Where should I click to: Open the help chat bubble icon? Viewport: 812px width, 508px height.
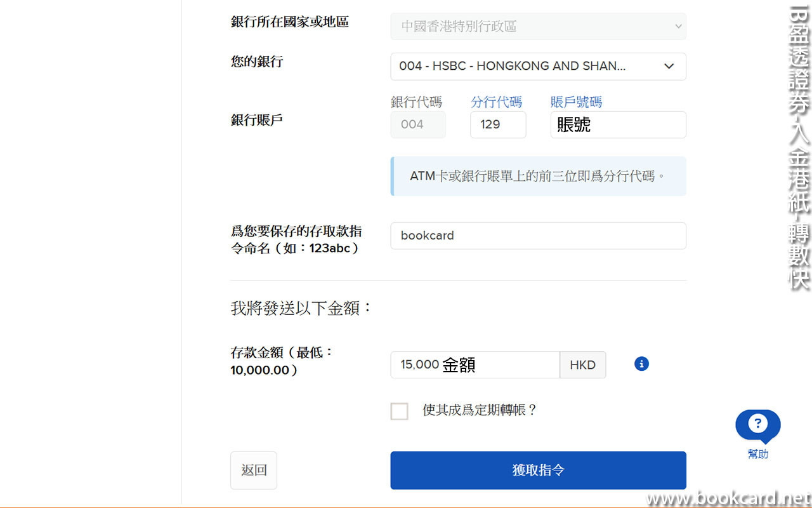pyautogui.click(x=757, y=425)
